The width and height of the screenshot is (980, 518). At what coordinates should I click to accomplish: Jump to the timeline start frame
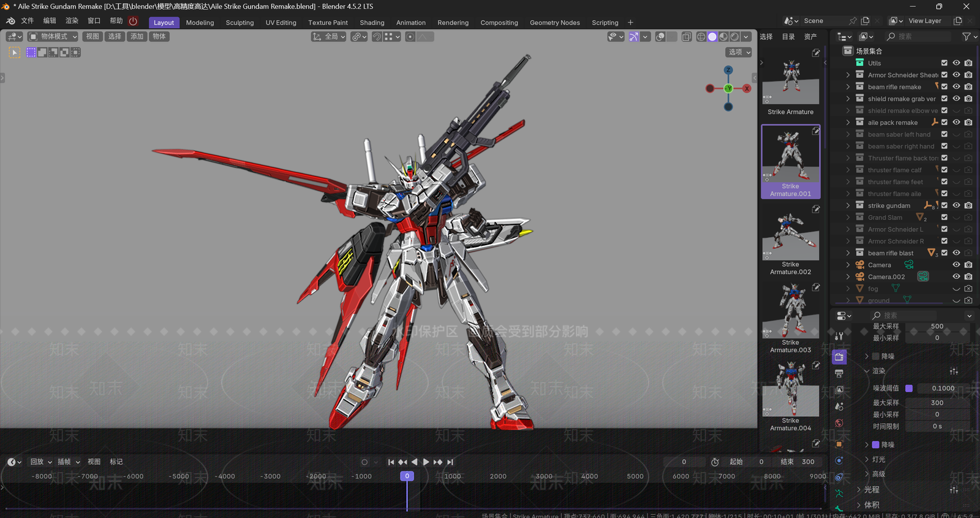pyautogui.click(x=391, y=462)
